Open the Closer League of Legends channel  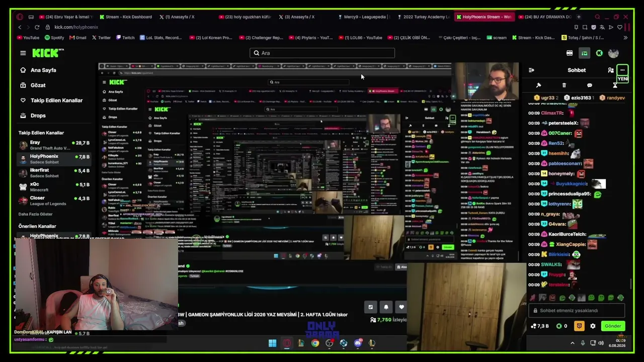54,201
